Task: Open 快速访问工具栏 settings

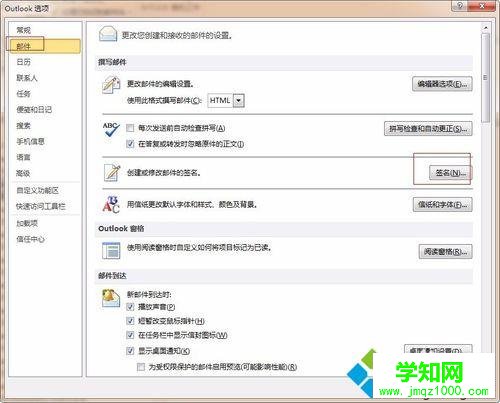Action: (x=41, y=206)
